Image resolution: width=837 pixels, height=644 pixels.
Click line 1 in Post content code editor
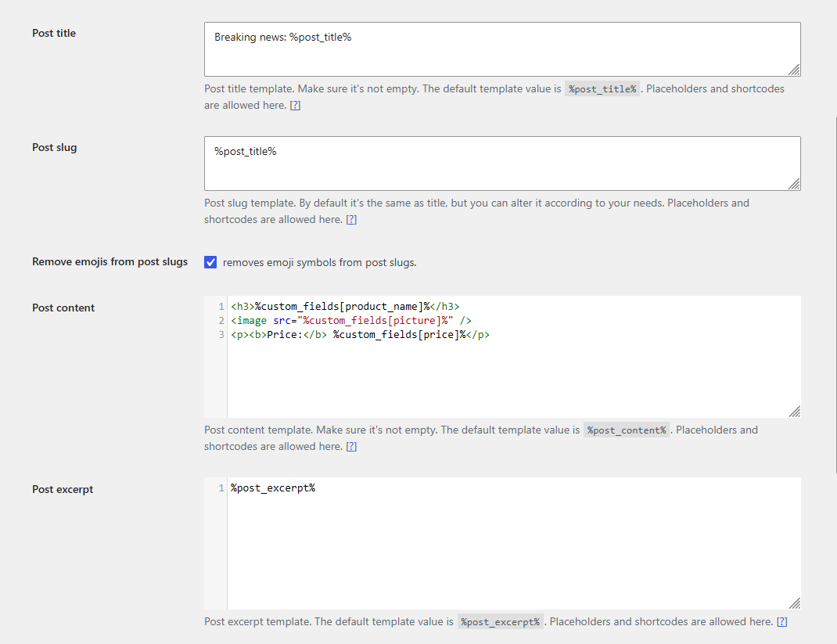pos(345,307)
